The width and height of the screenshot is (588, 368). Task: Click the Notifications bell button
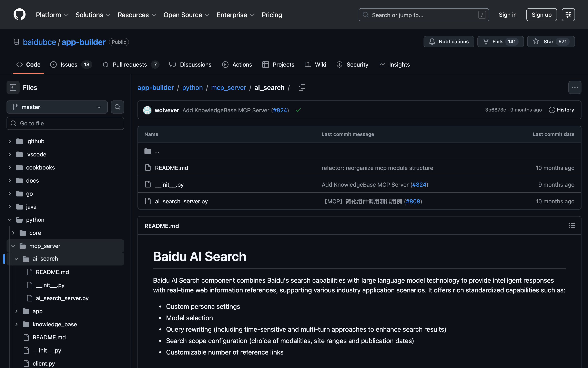click(x=449, y=42)
